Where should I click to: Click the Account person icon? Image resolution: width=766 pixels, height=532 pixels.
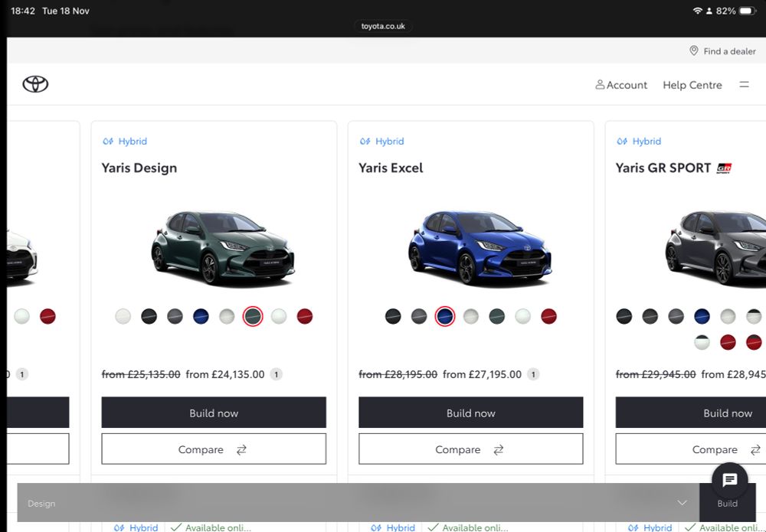600,85
